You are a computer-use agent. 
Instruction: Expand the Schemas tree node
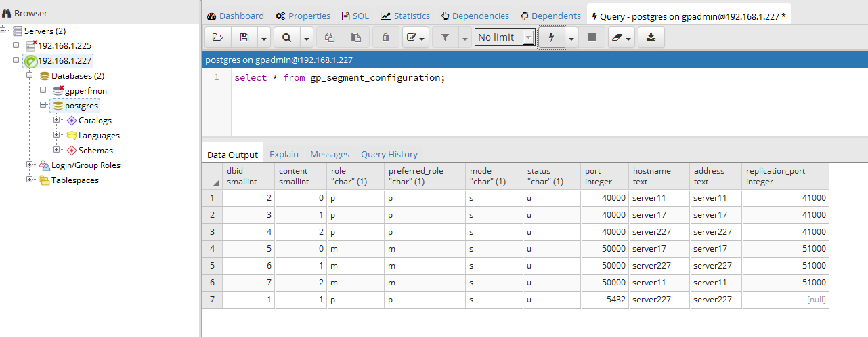pos(57,150)
